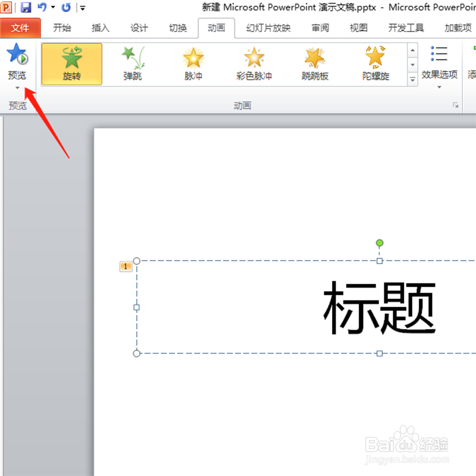Apply the 彩色脉冲 animation effect
The image size is (476, 476).
point(254,64)
